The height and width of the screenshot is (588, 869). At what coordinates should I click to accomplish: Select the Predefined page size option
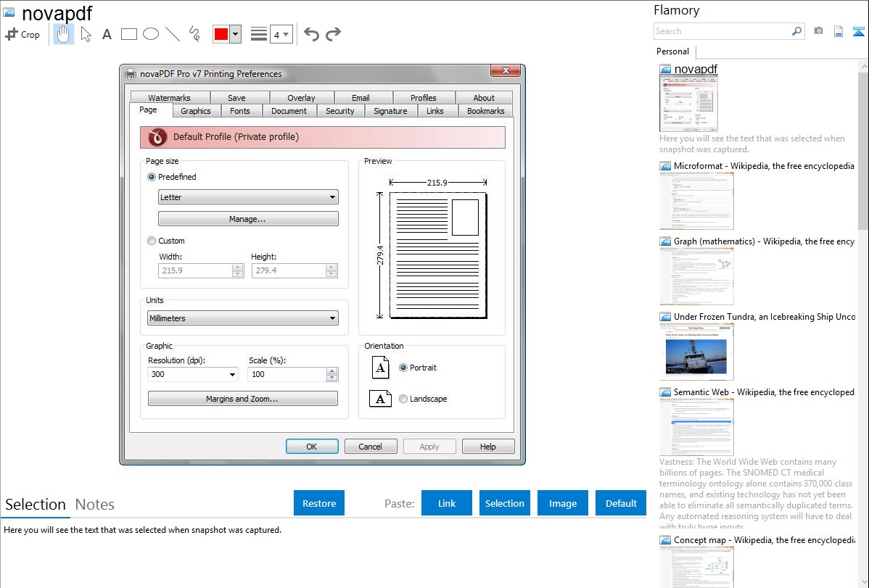pyautogui.click(x=152, y=177)
